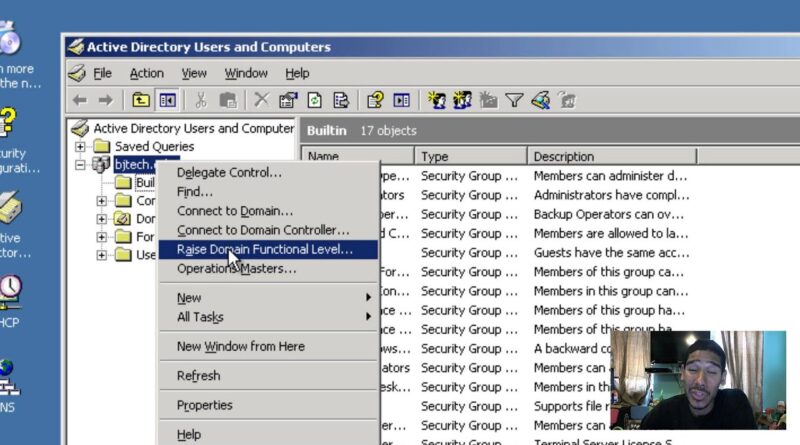The width and height of the screenshot is (800, 445).
Task: Click the Help question mark toolbar icon
Action: pos(375,100)
